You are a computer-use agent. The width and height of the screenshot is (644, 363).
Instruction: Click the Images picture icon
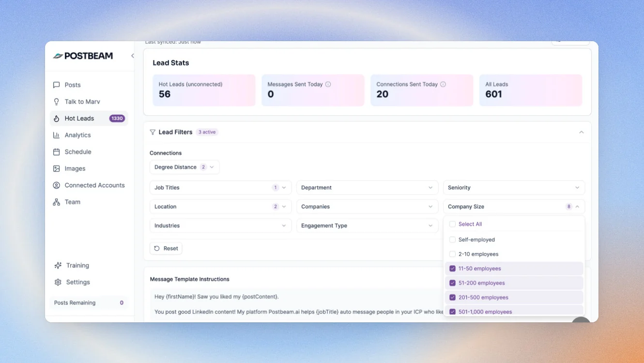(57, 168)
